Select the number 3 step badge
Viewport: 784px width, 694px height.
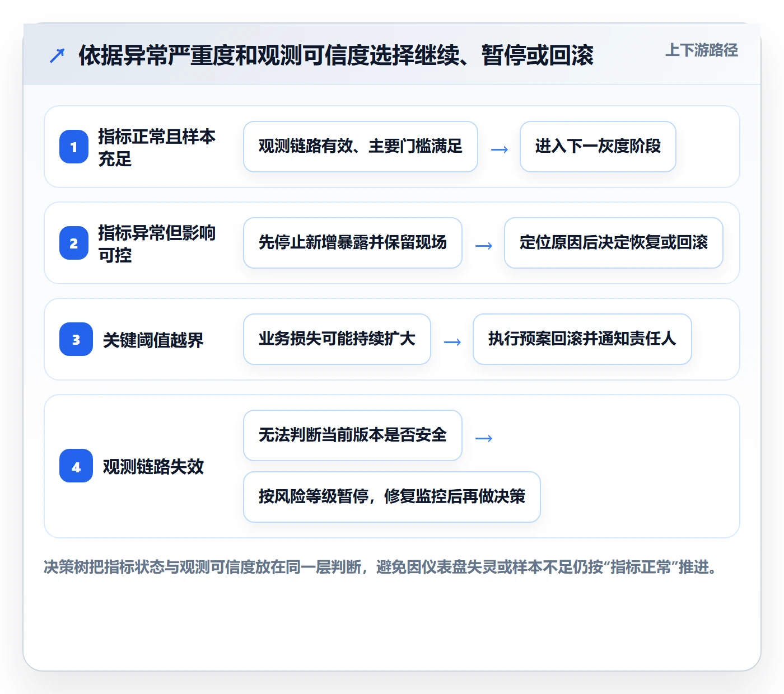[76, 339]
